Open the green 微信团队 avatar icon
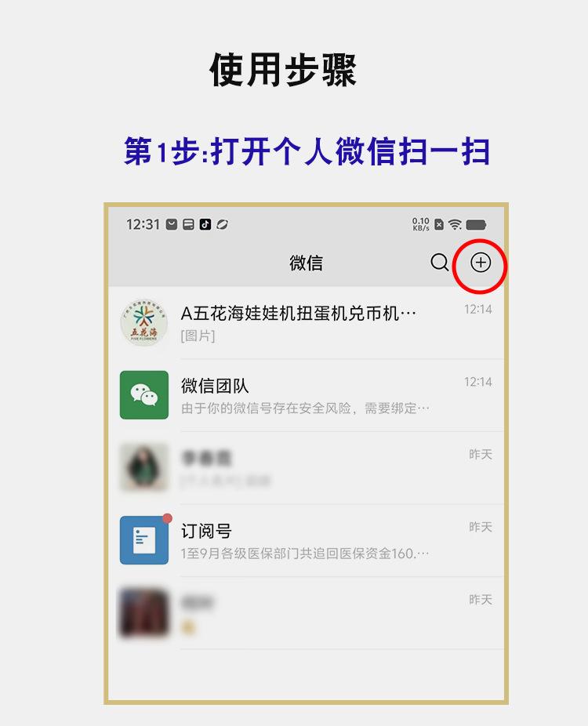Screen dimensions: 588x726 (144, 395)
